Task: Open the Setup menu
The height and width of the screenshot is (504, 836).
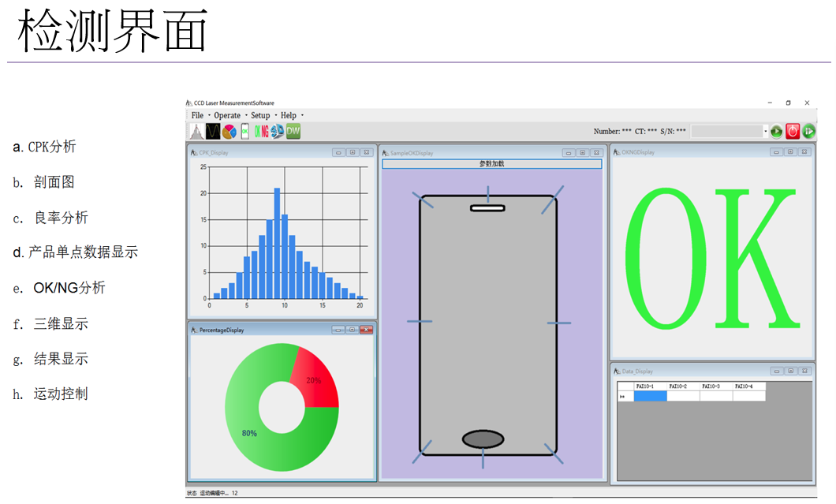Action: pos(260,115)
